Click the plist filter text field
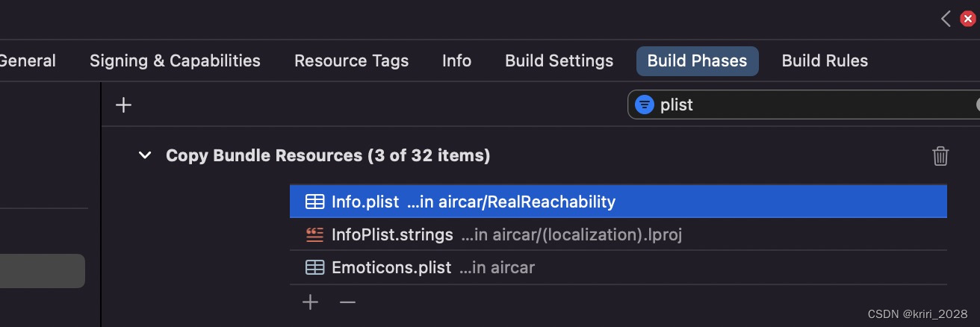The image size is (980, 327). (804, 105)
